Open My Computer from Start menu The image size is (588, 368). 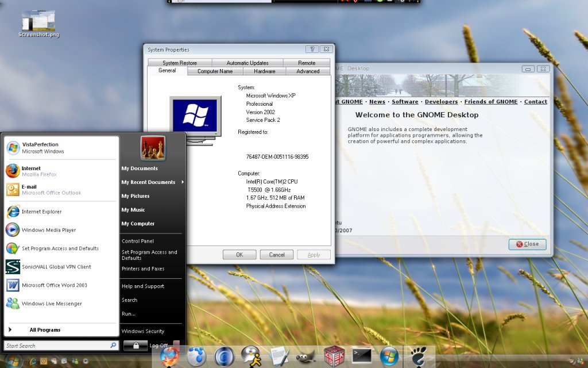[x=138, y=224]
